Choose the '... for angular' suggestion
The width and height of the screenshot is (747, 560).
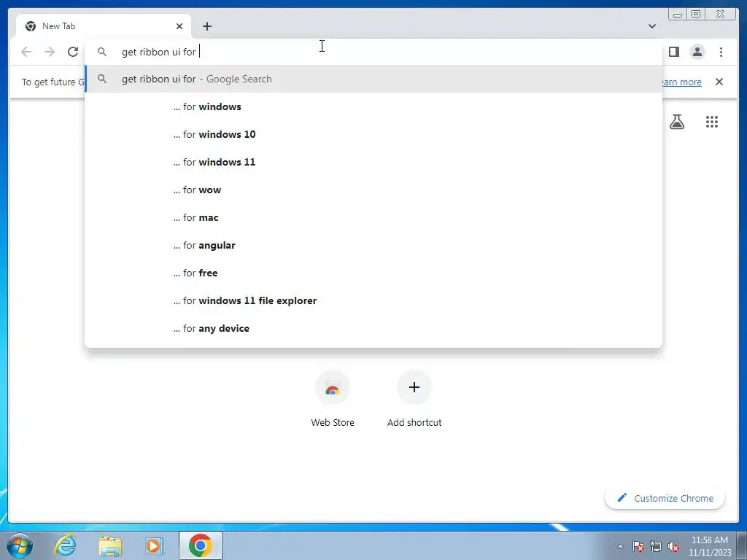(373, 245)
